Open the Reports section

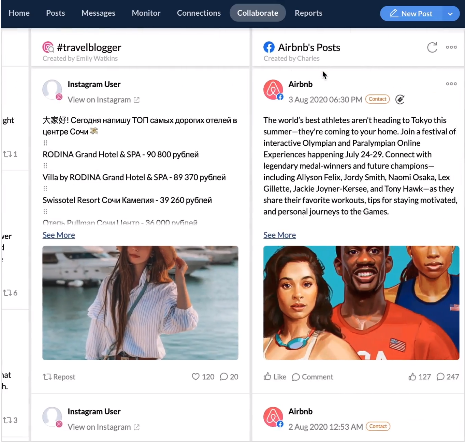point(308,13)
